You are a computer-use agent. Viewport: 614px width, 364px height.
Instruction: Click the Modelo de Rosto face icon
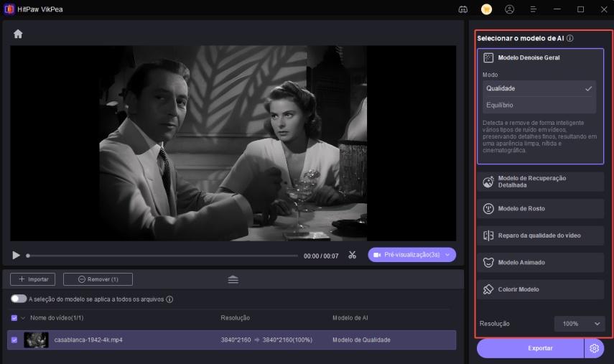click(x=488, y=209)
